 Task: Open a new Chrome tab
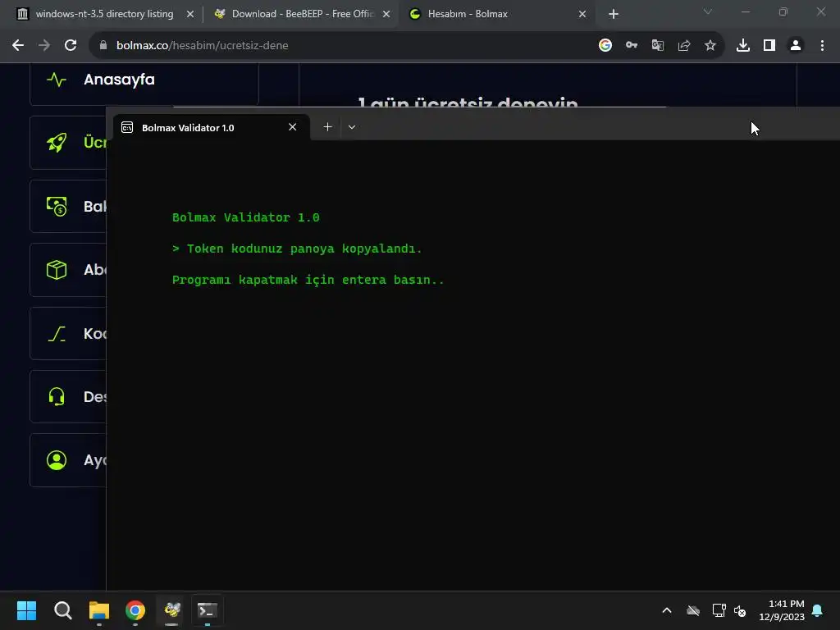click(x=614, y=14)
